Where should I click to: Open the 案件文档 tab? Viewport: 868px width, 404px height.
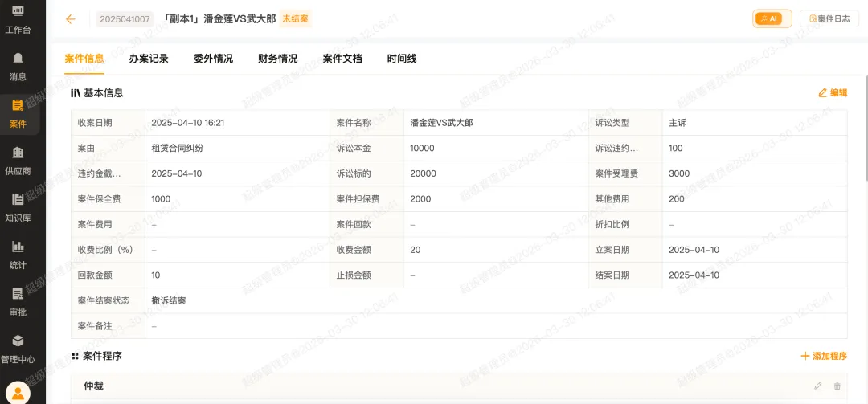pyautogui.click(x=342, y=59)
